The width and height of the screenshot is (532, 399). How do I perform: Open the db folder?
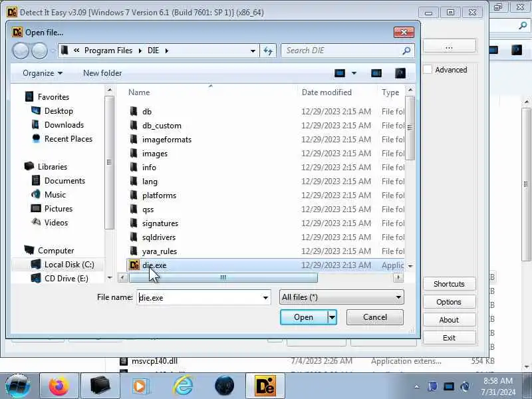tap(147, 112)
